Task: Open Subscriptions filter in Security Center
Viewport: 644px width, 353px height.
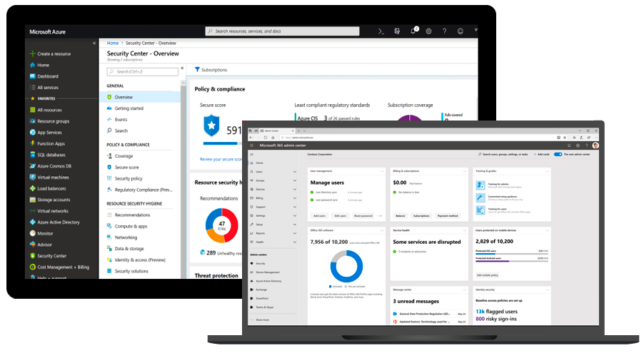Action: pos(211,70)
